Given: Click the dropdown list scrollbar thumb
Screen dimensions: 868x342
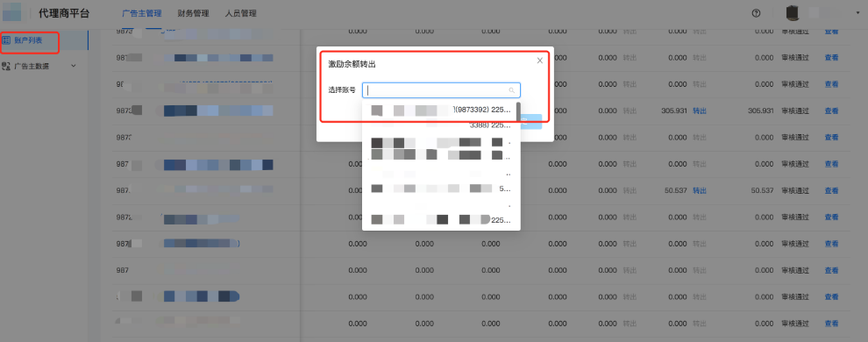Looking at the screenshot, I should click(518, 111).
